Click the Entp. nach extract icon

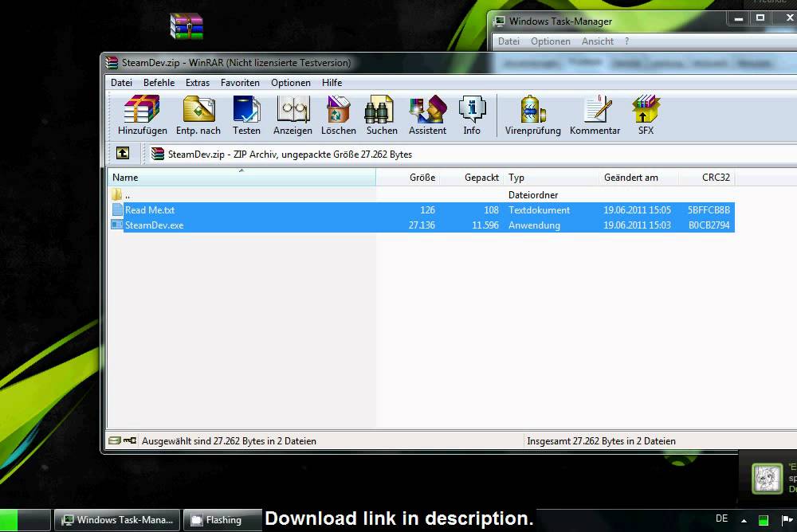pyautogui.click(x=198, y=115)
